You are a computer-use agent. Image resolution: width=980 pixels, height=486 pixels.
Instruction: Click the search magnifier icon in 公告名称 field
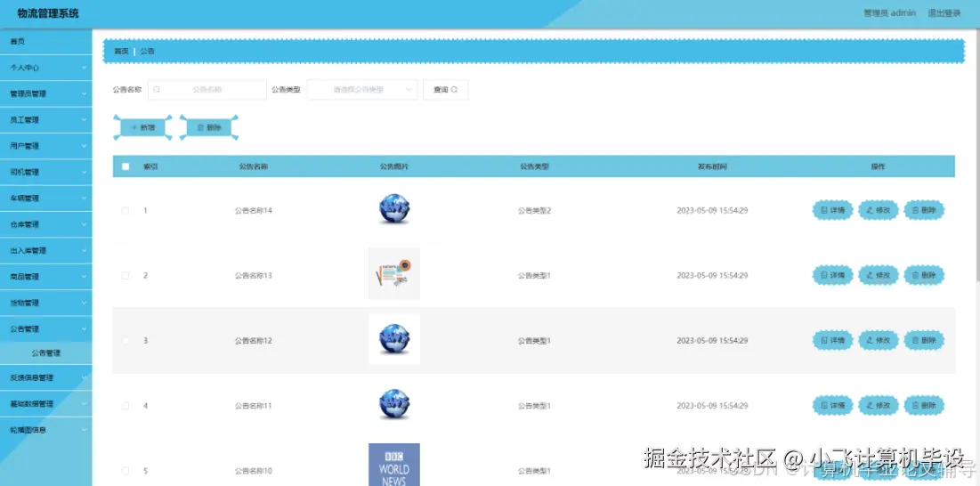click(x=157, y=89)
